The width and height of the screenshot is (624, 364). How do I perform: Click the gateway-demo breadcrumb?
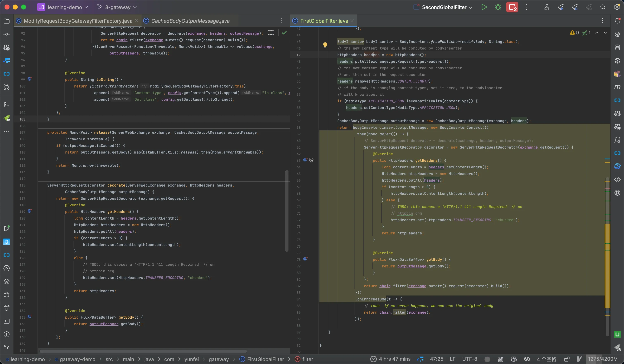point(75,359)
